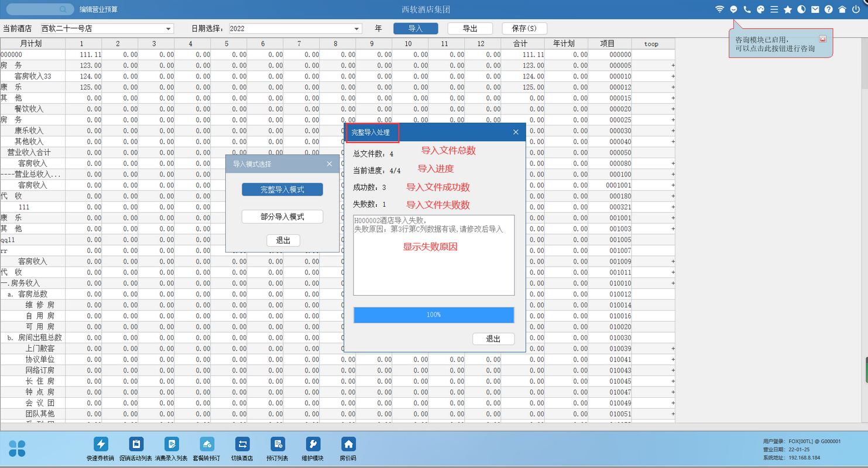This screenshot has height=468, width=868.
Task: Click the four-leaf clover launcher icon
Action: (17, 448)
